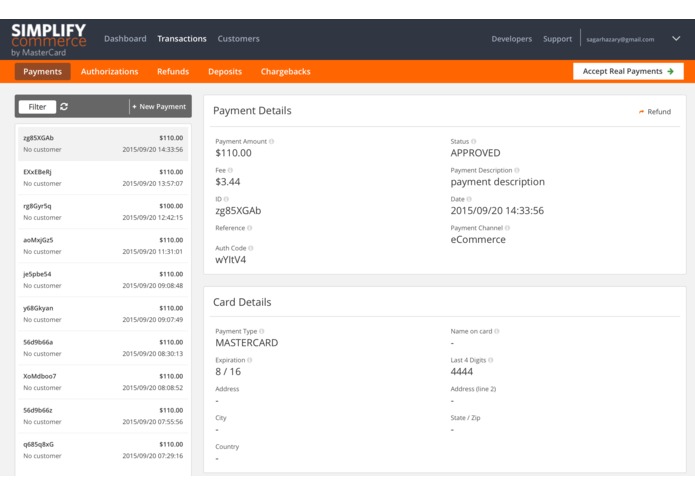Viewport: 695px width, 494px height.
Task: Click info icon next to Reference
Action: 250,228
